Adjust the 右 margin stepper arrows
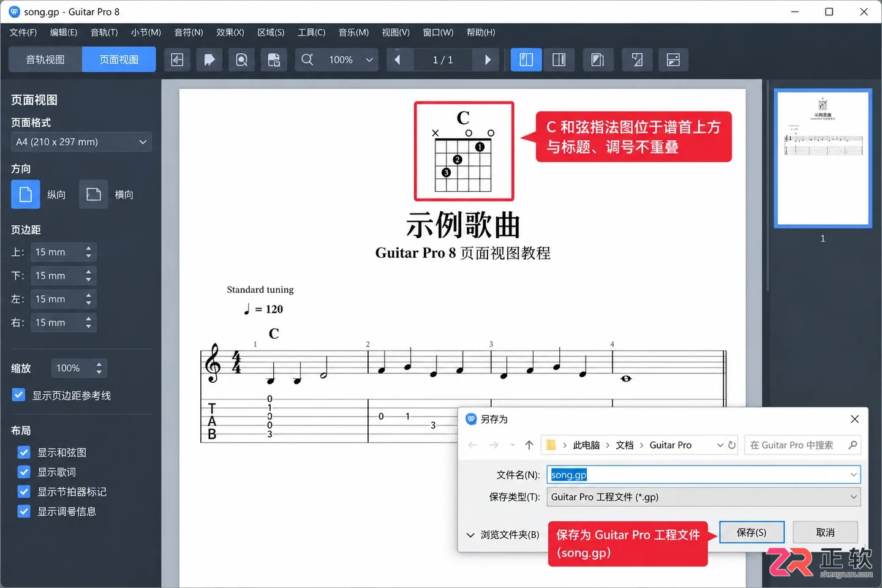 tap(89, 322)
